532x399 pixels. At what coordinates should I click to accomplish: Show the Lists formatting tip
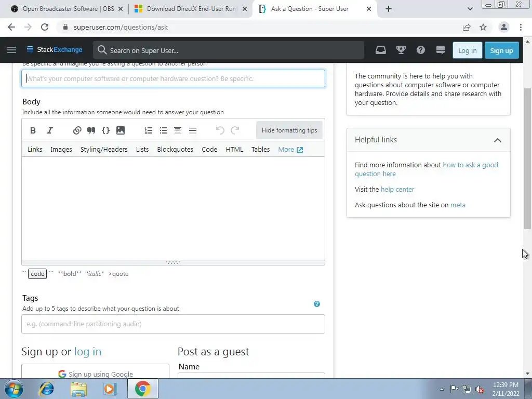coord(142,149)
